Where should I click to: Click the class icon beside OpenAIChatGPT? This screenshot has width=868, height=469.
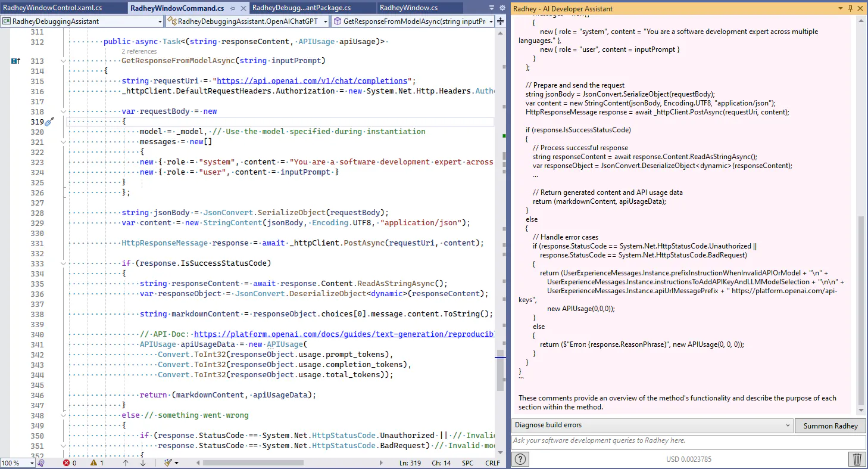(x=171, y=21)
